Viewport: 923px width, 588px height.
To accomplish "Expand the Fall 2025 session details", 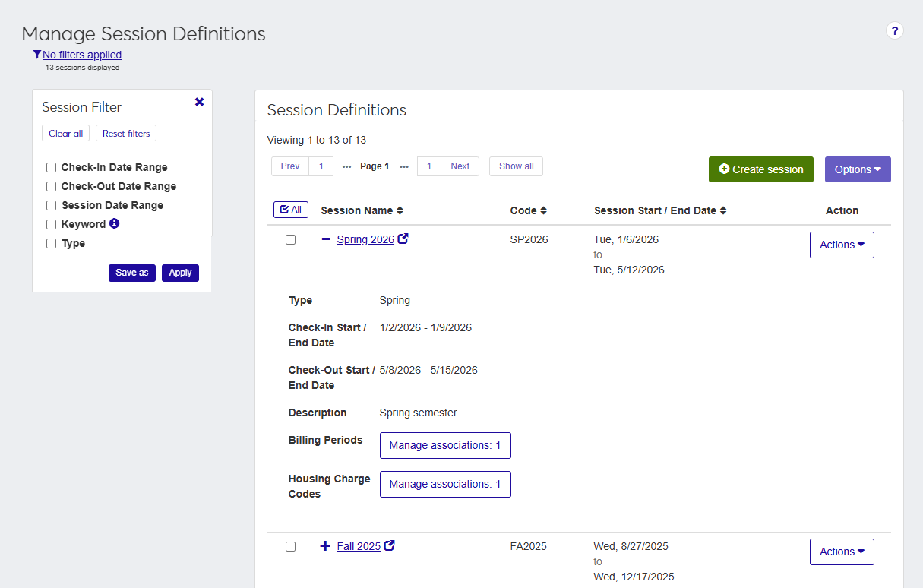I will pyautogui.click(x=325, y=545).
